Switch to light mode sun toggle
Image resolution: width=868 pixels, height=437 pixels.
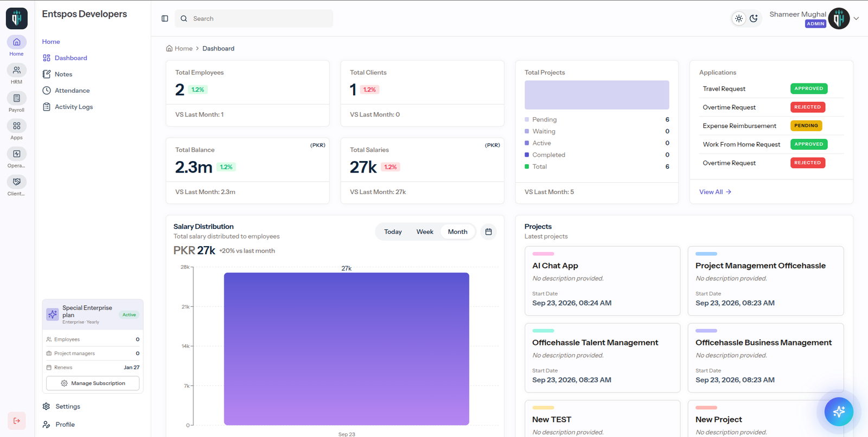739,18
